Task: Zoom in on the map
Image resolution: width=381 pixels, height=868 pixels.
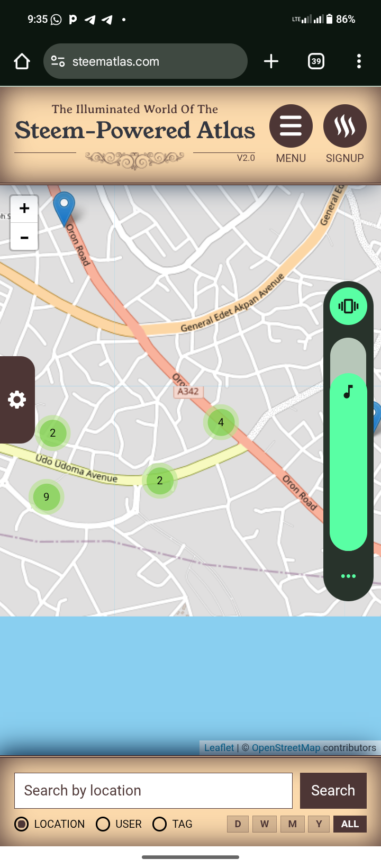Action: [x=24, y=209]
